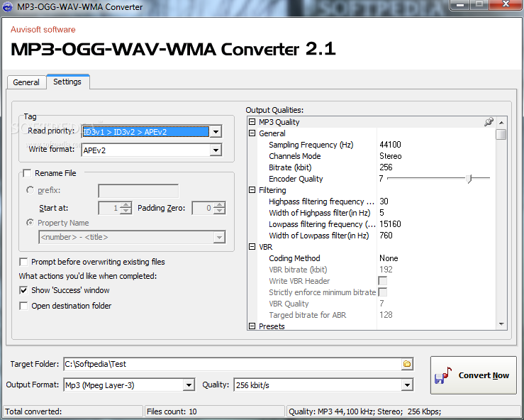Collapse the Presets group

pos(252,326)
